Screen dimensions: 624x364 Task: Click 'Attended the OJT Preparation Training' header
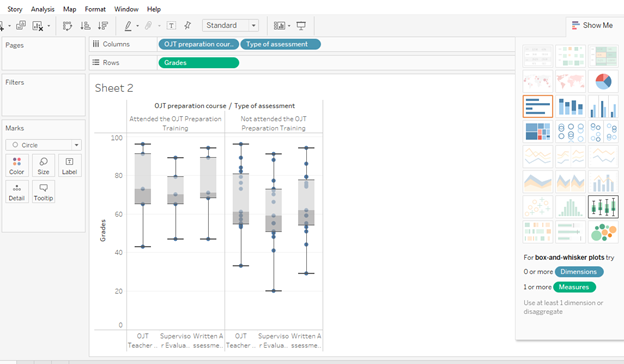pyautogui.click(x=176, y=123)
